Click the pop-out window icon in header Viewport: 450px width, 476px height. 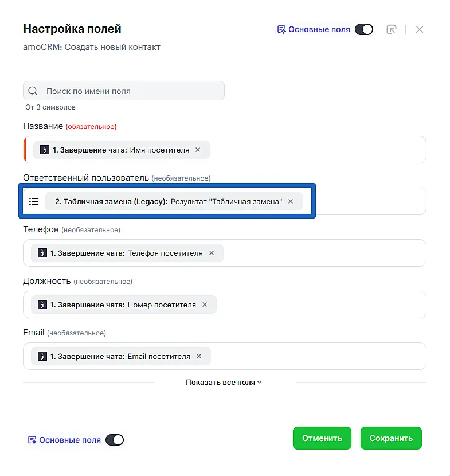point(392,29)
